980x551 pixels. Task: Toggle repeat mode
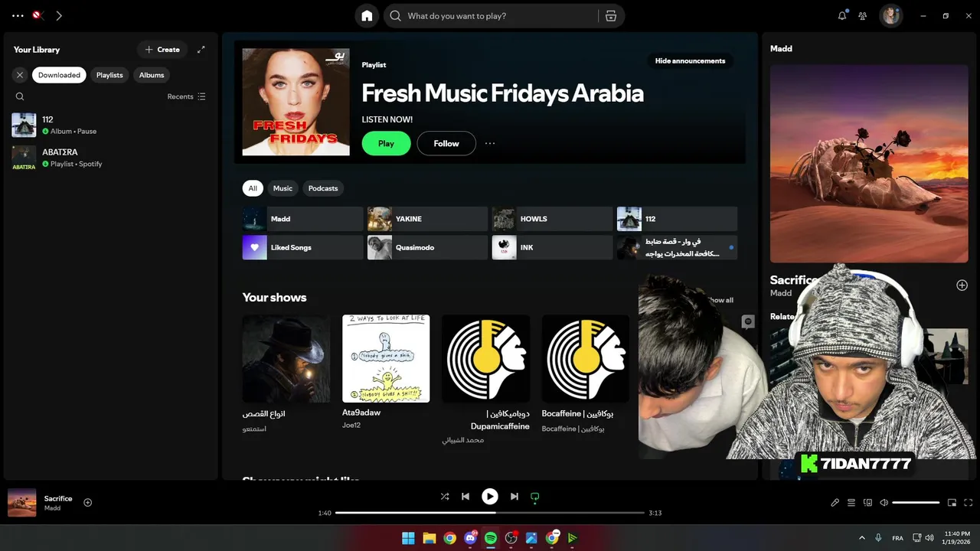pos(535,497)
